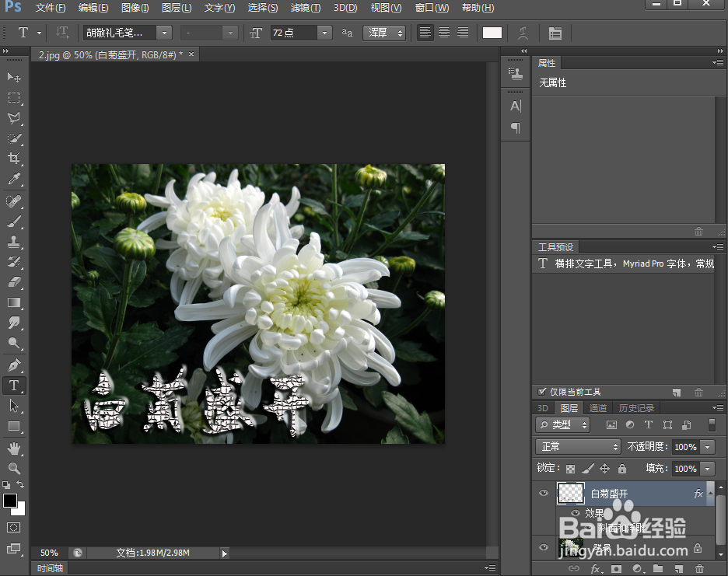Open the 滤镜(T) menu
728x576 pixels.
tap(305, 8)
